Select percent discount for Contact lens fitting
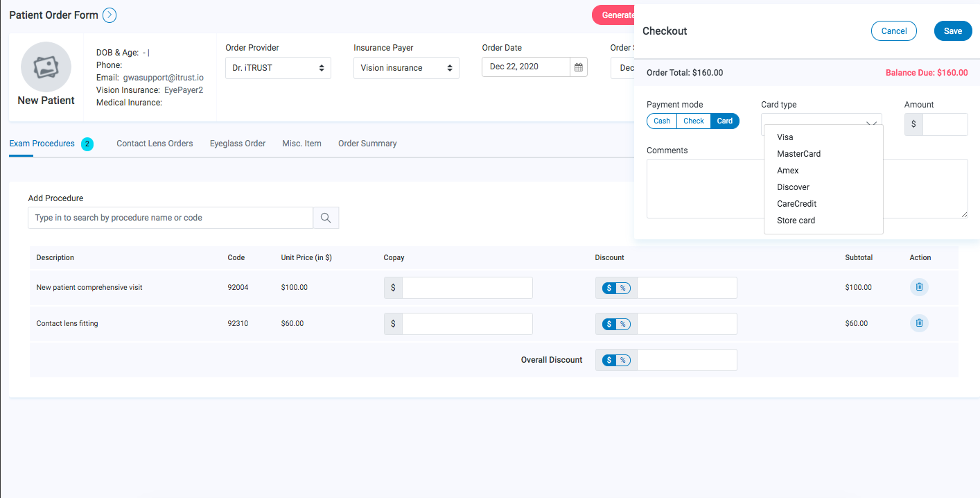This screenshot has height=498, width=980. (622, 323)
